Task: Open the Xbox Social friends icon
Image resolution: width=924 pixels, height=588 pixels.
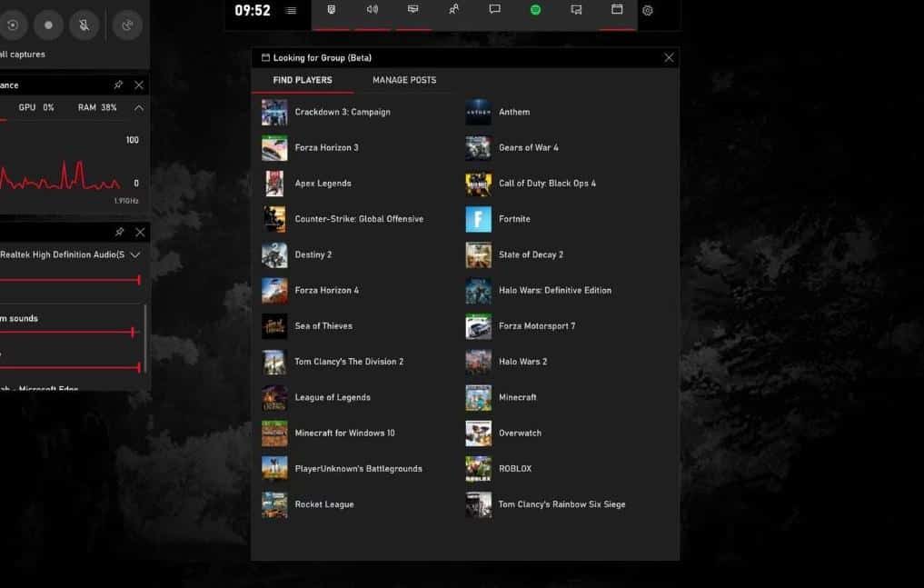Action: click(453, 10)
